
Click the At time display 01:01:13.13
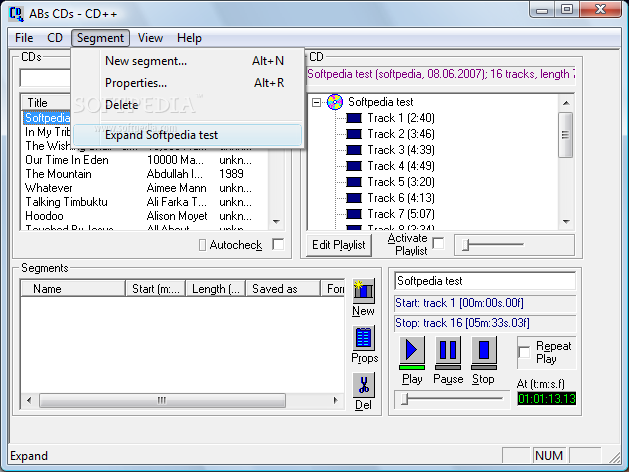(546, 399)
